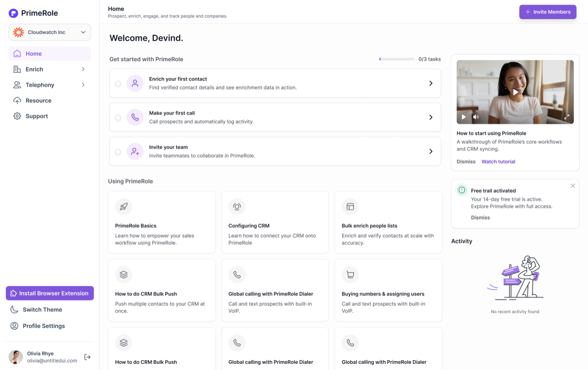Open the Support menu item
Viewport: 588px width, 370px height.
pos(49,116)
